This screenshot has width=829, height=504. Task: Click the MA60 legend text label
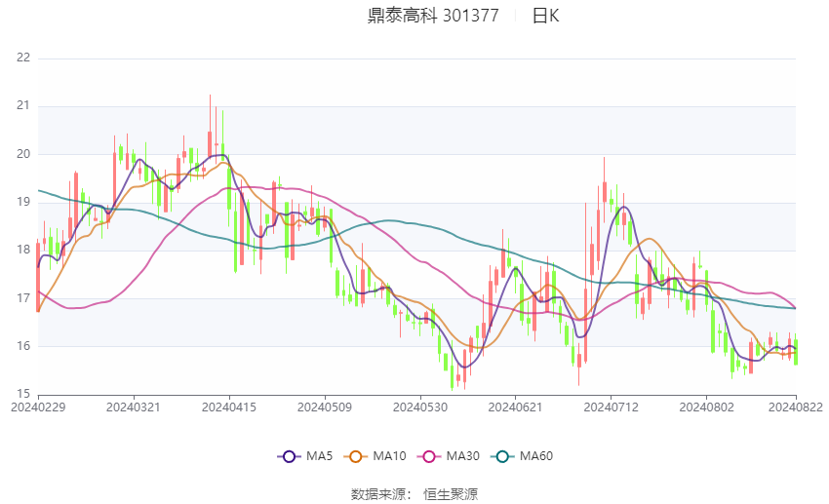[536, 456]
